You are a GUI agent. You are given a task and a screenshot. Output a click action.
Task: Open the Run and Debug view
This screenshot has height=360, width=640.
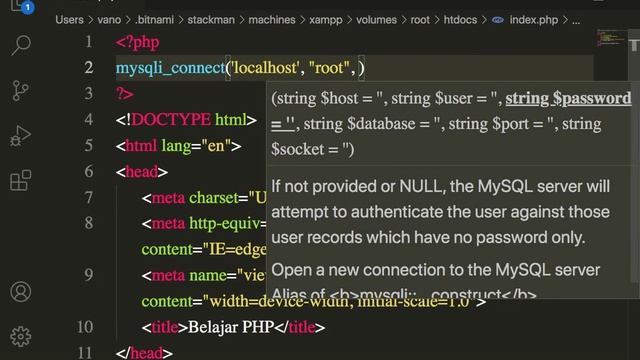[x=20, y=136]
